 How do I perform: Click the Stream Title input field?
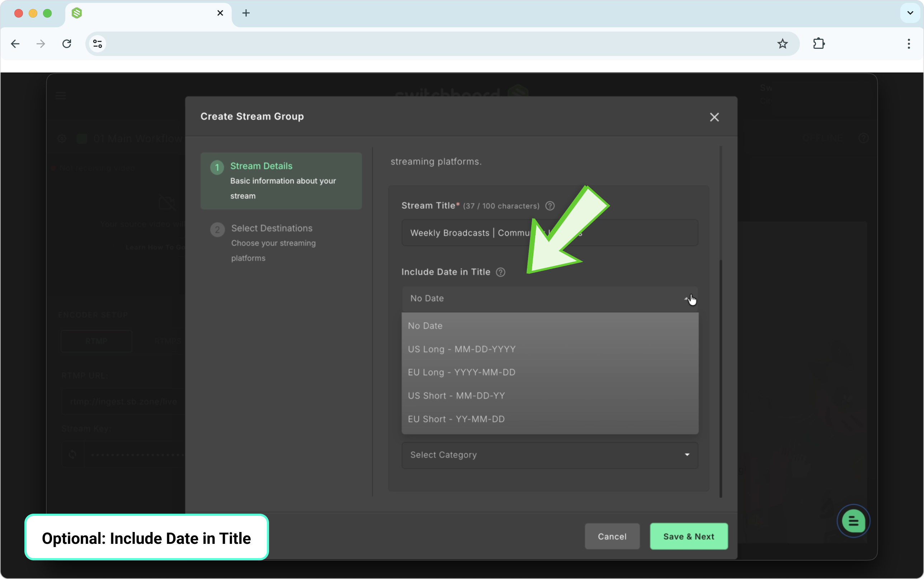coord(550,233)
